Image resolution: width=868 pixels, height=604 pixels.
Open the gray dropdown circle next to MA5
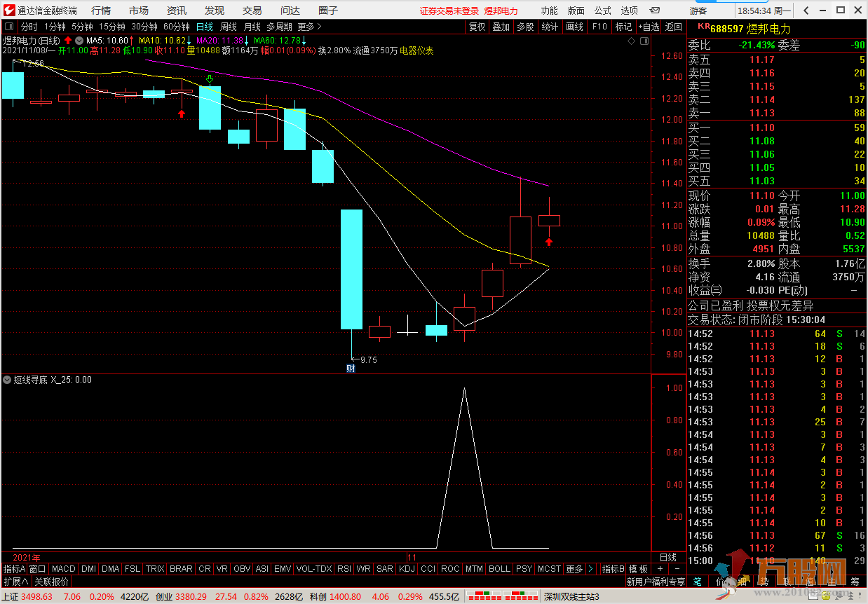tap(79, 41)
